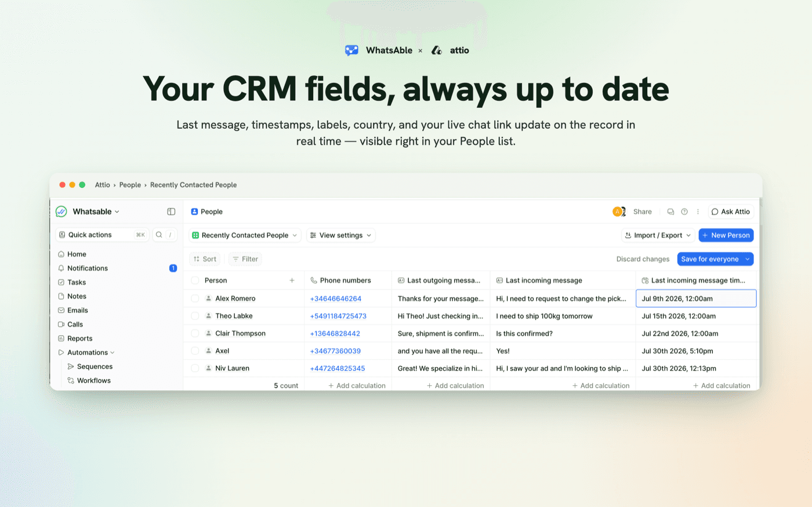Select the Clair Thompson row checkbox
This screenshot has height=507, width=812.
tap(195, 334)
